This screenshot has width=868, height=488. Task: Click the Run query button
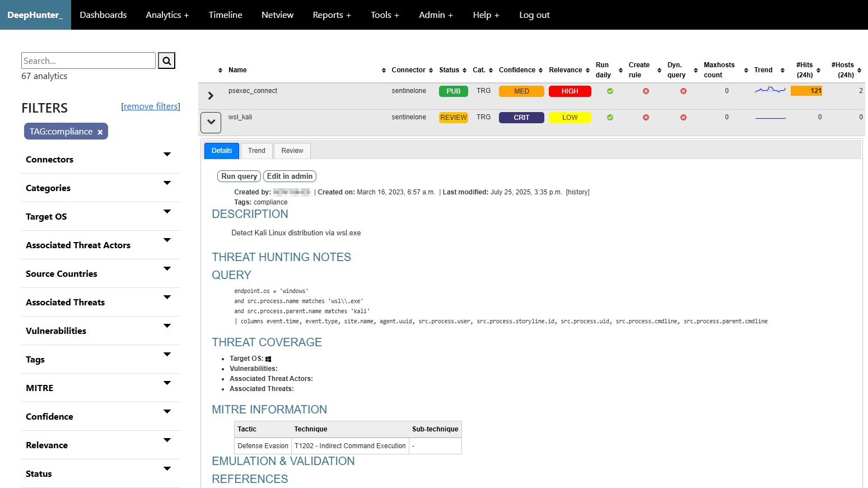pyautogui.click(x=239, y=176)
